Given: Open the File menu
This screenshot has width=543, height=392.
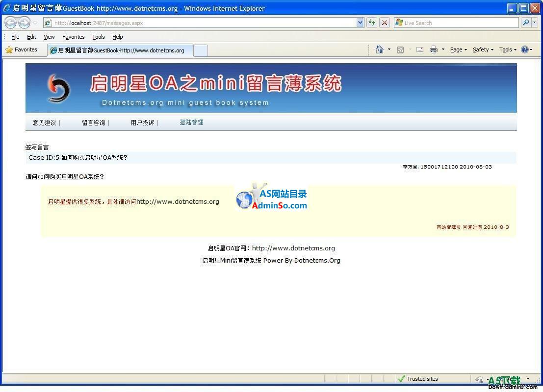Looking at the screenshot, I should 15,37.
